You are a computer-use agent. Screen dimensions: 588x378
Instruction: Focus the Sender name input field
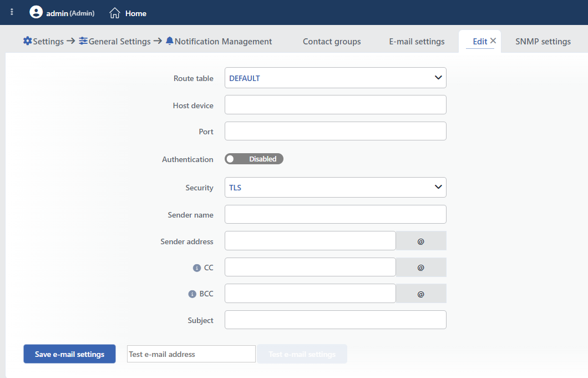[335, 214]
